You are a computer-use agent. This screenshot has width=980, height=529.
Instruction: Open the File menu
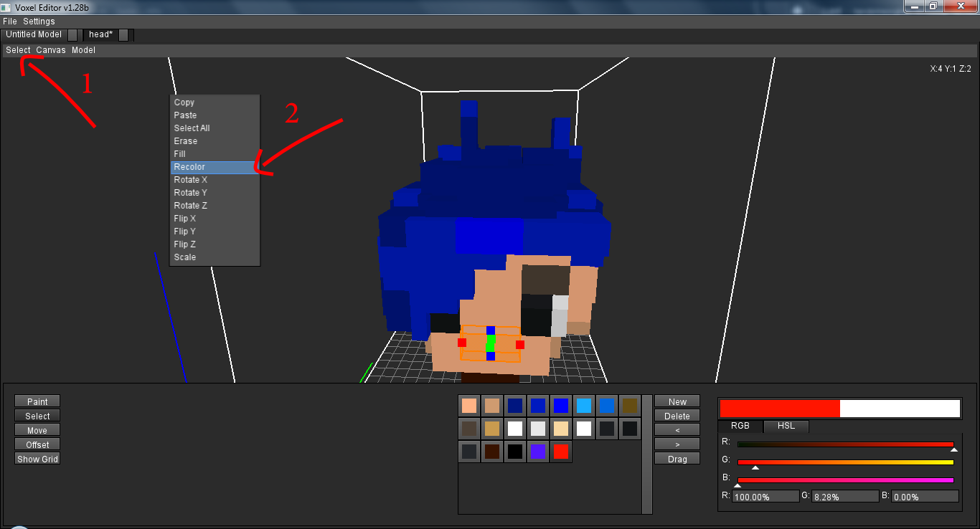(10, 22)
